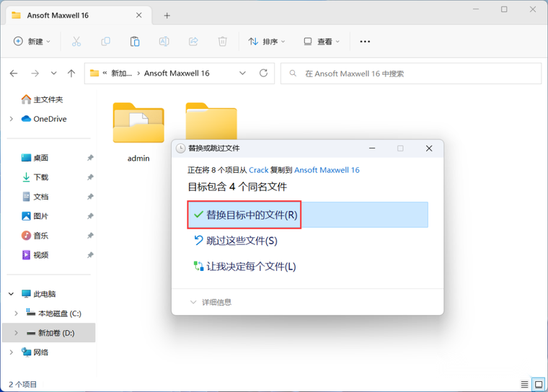The width and height of the screenshot is (548, 392).
Task: Open 图片 in quick access
Action: (x=35, y=216)
